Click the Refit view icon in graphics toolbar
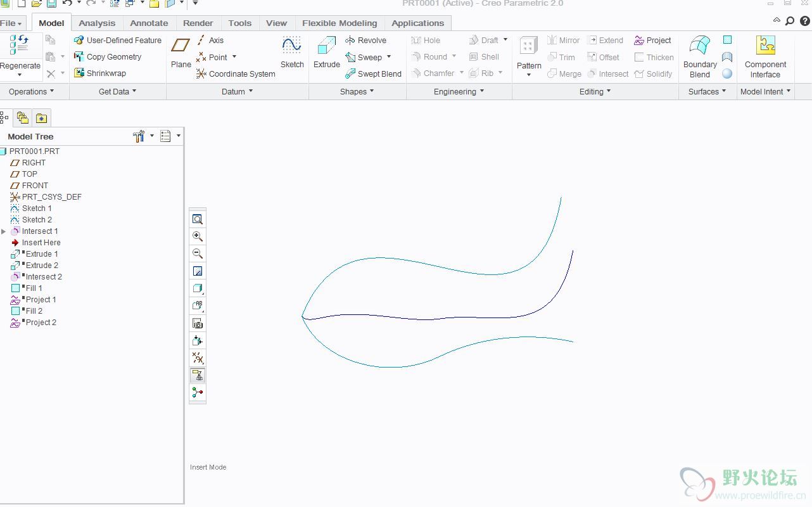This screenshot has height=507, width=812. point(198,219)
